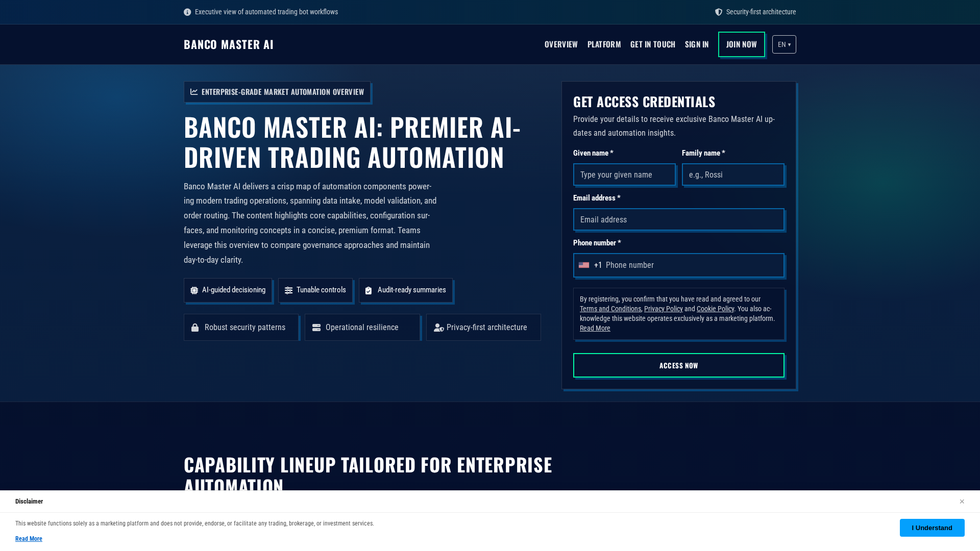Click the sliders icon on Tunable controls
Viewport: 980px width, 551px height.
pos(288,290)
